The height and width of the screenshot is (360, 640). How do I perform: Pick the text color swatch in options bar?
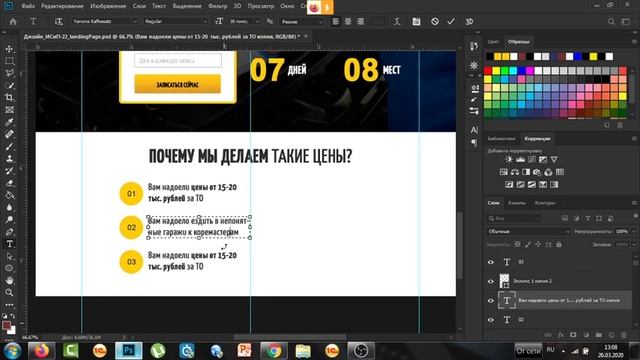click(378, 22)
